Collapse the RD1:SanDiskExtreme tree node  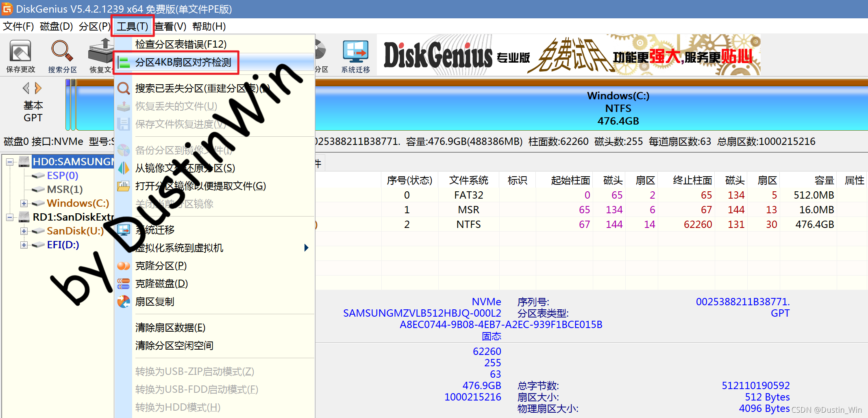pos(10,217)
